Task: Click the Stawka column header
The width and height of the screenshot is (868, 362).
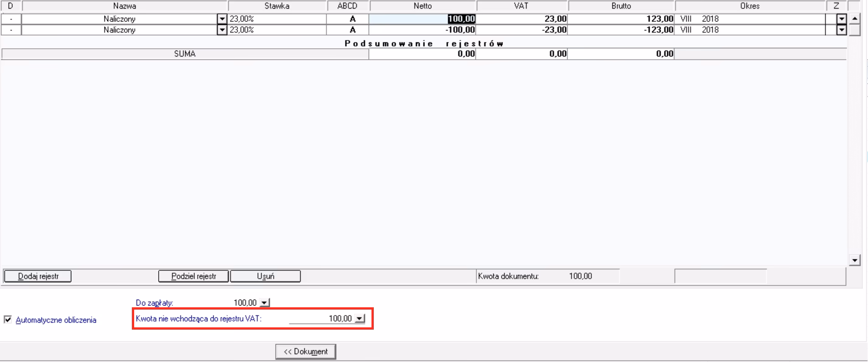Action: click(x=277, y=6)
